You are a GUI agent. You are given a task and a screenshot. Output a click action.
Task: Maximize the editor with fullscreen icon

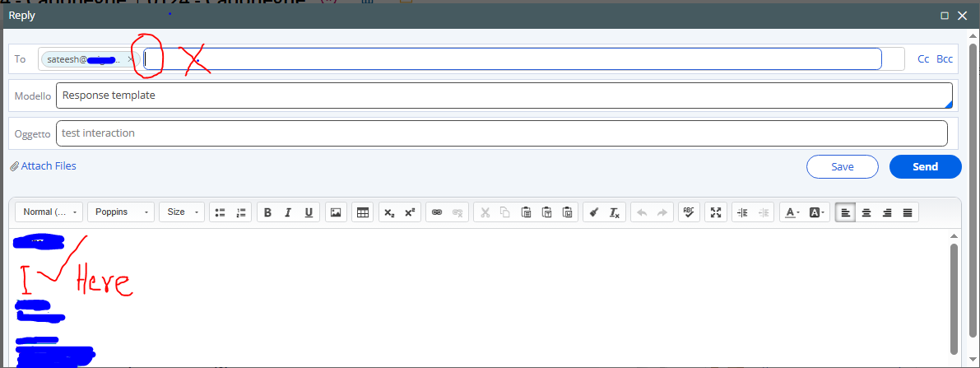(716, 212)
